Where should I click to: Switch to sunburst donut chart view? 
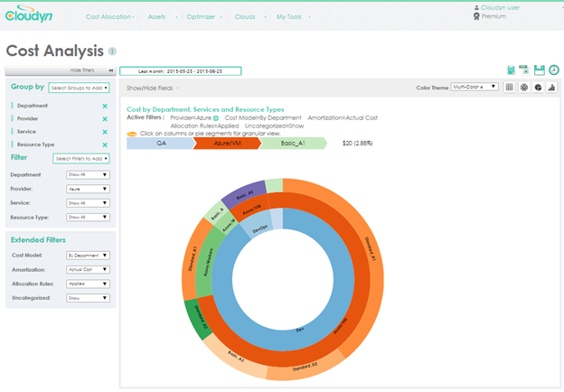(x=524, y=88)
